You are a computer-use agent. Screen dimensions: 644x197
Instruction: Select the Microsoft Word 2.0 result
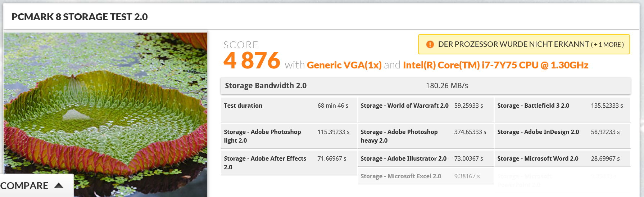click(562, 159)
